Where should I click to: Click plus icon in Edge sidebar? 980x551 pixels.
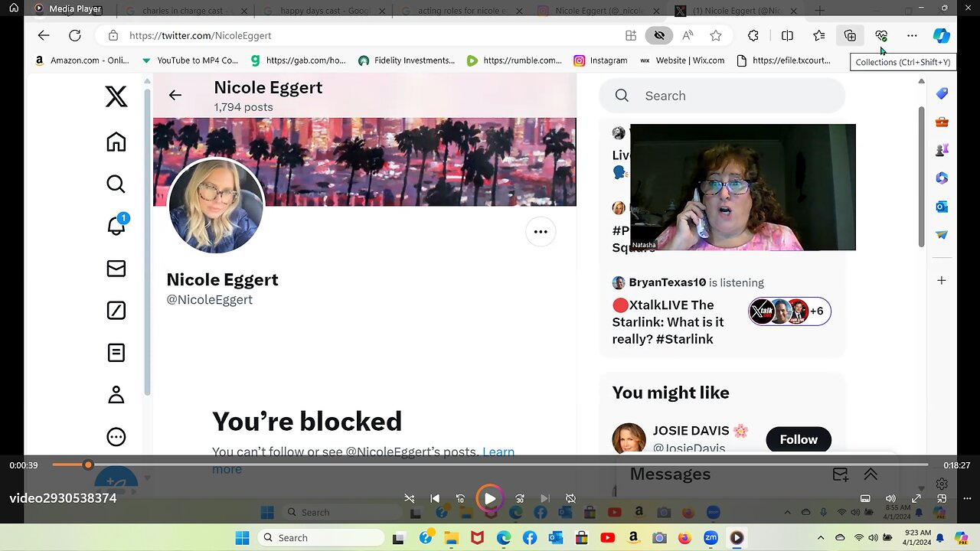tap(942, 280)
